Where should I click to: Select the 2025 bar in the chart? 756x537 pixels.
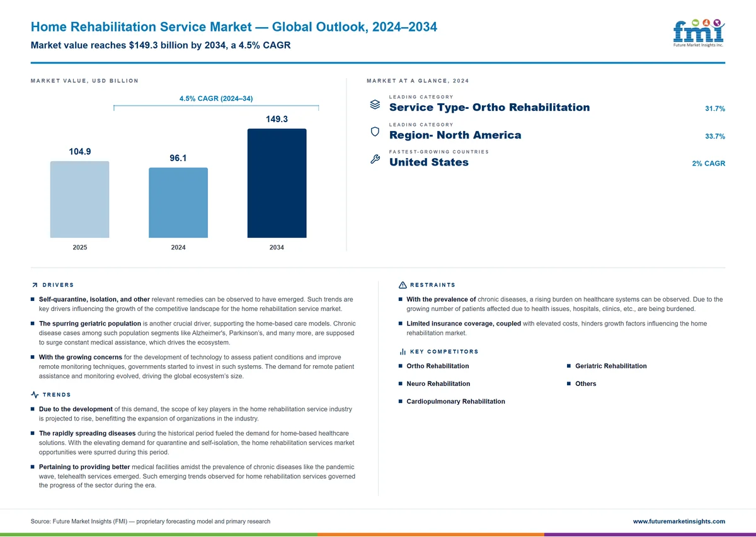[x=79, y=200]
